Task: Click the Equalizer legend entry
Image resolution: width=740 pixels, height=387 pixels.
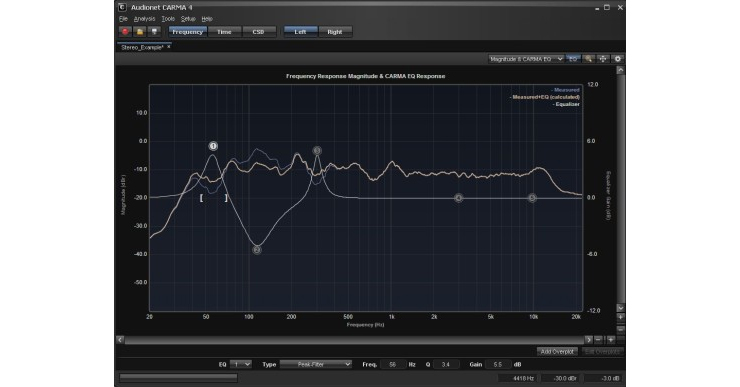Action: [566, 104]
